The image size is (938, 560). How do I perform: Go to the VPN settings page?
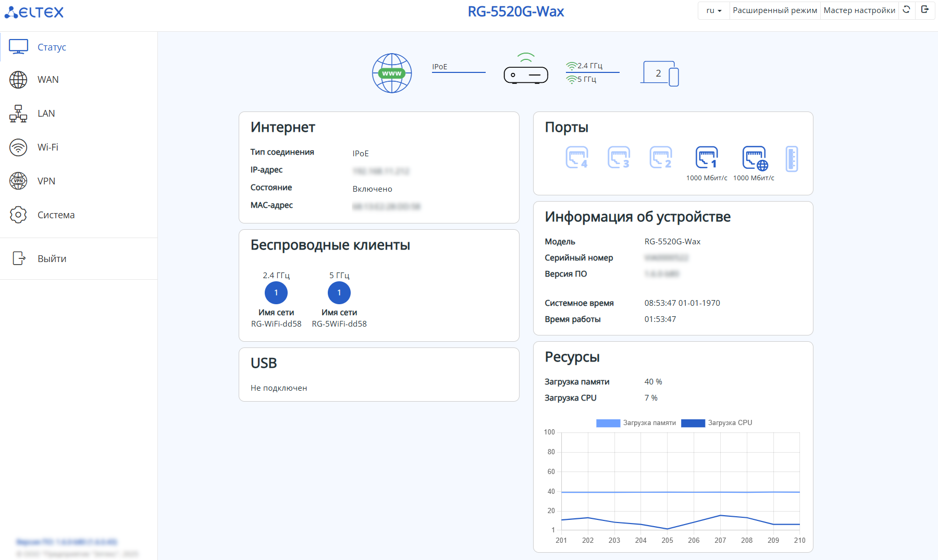46,181
